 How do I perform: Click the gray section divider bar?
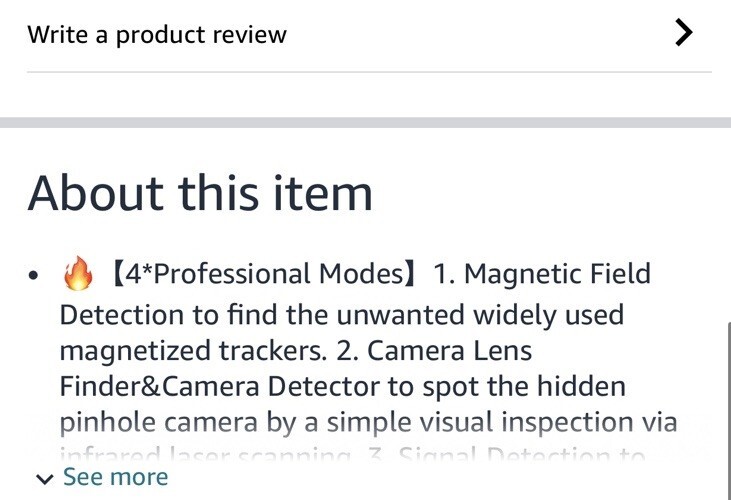tap(365, 122)
